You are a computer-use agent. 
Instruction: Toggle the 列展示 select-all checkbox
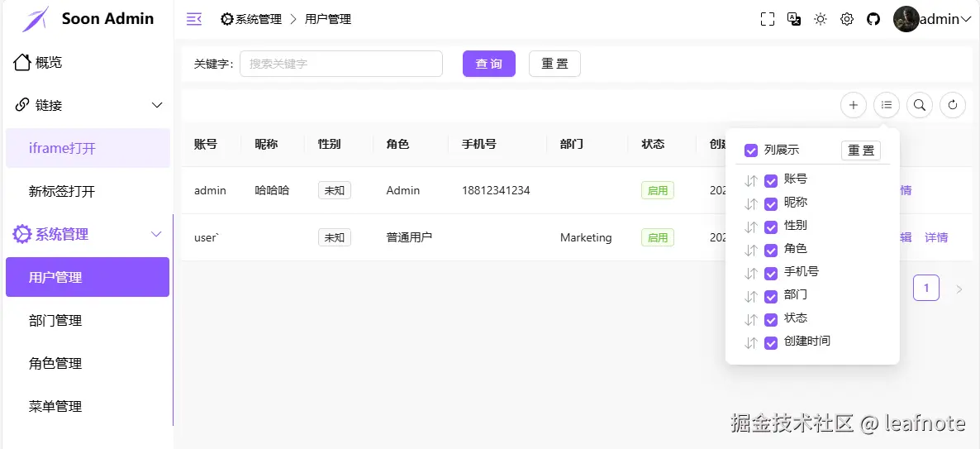751,150
